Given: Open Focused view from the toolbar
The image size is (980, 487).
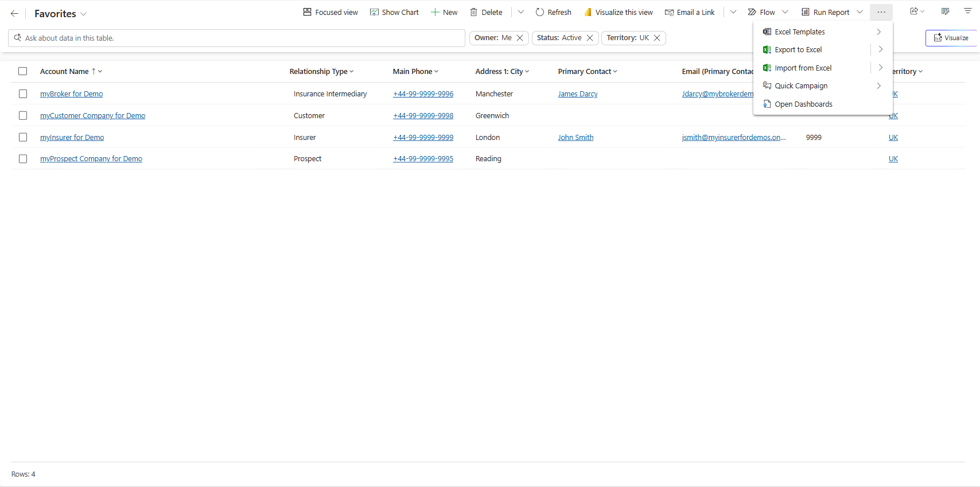Looking at the screenshot, I should coord(330,12).
